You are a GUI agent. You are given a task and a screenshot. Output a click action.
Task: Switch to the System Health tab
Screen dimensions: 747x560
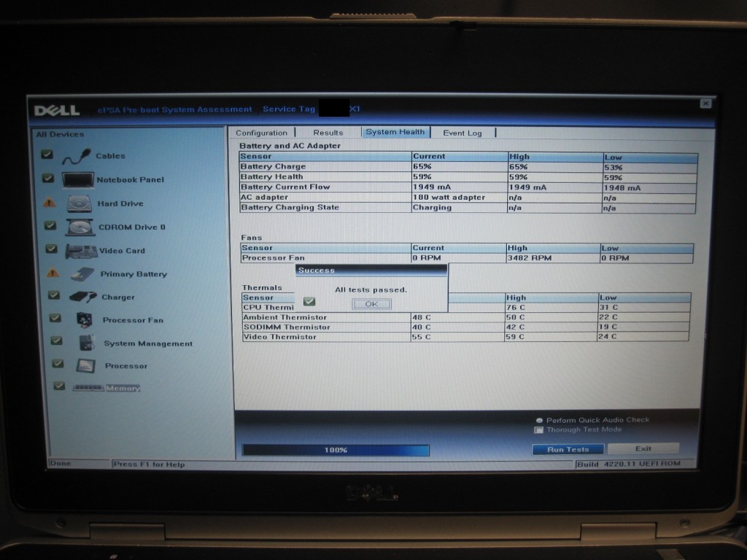[395, 132]
